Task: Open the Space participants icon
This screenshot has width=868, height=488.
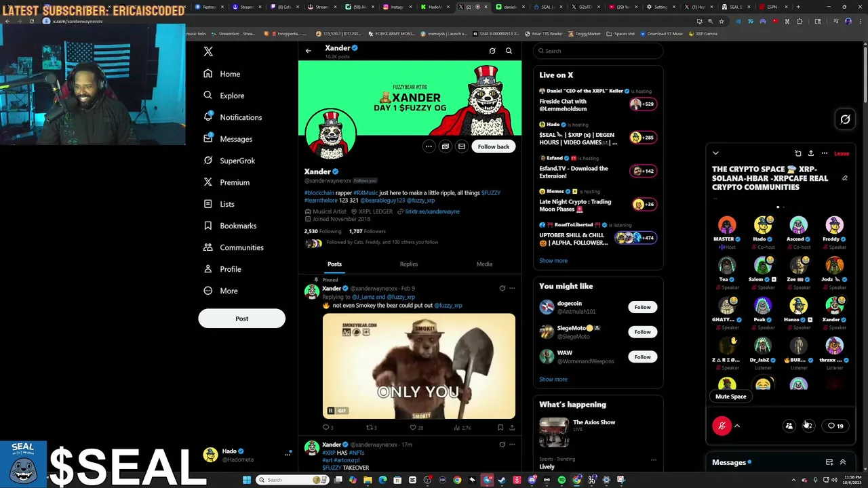Action: (x=789, y=426)
